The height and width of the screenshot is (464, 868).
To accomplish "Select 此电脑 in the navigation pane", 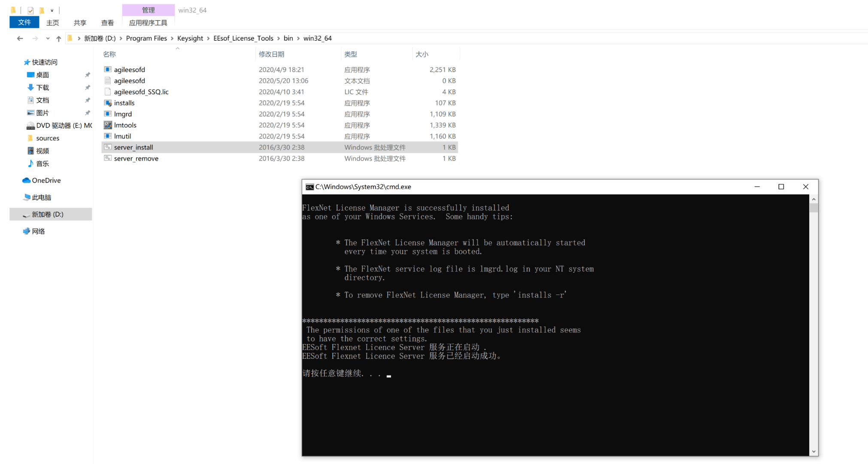I will coord(41,197).
